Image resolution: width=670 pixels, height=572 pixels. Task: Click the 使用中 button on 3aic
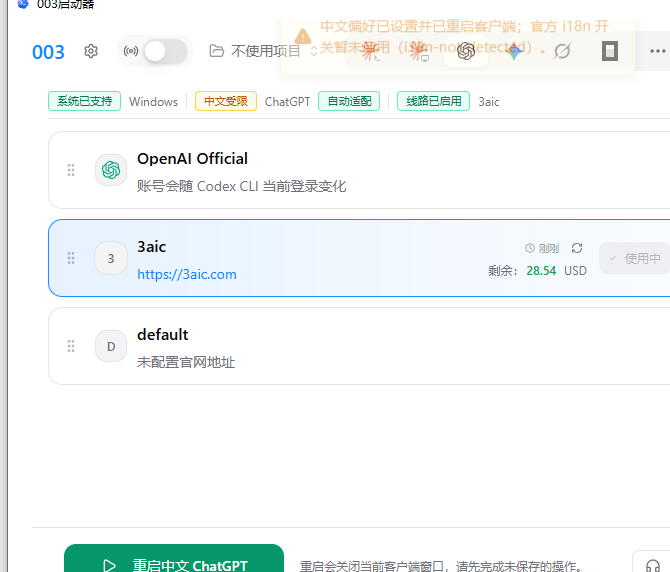click(x=635, y=258)
